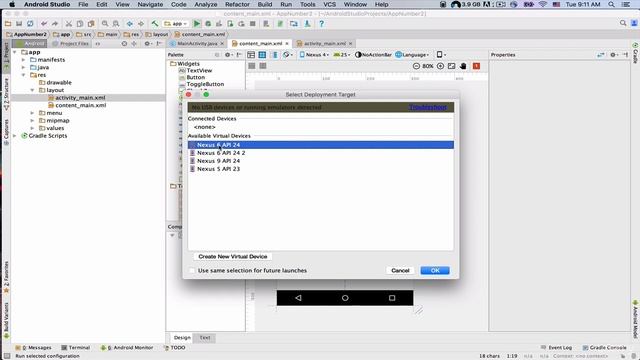The image size is (640, 360).
Task: Open the Gradle Console tool window
Action: click(x=604, y=348)
